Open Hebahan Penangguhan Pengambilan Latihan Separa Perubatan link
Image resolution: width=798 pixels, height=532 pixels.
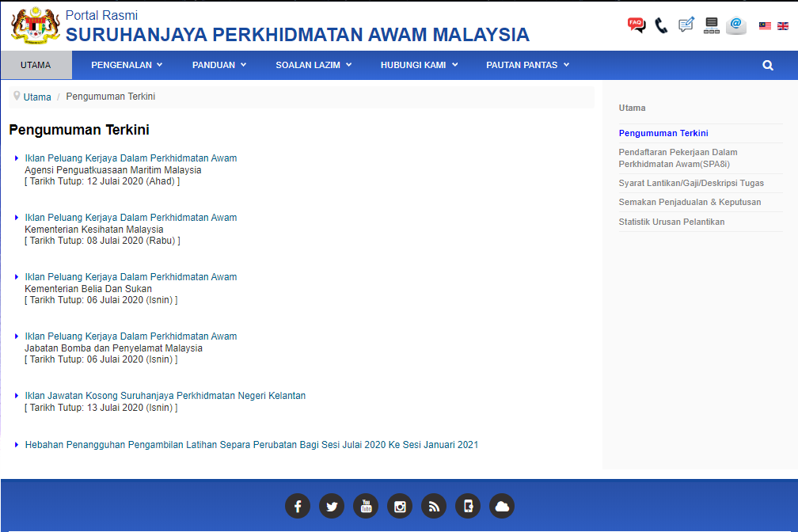pyautogui.click(x=252, y=445)
